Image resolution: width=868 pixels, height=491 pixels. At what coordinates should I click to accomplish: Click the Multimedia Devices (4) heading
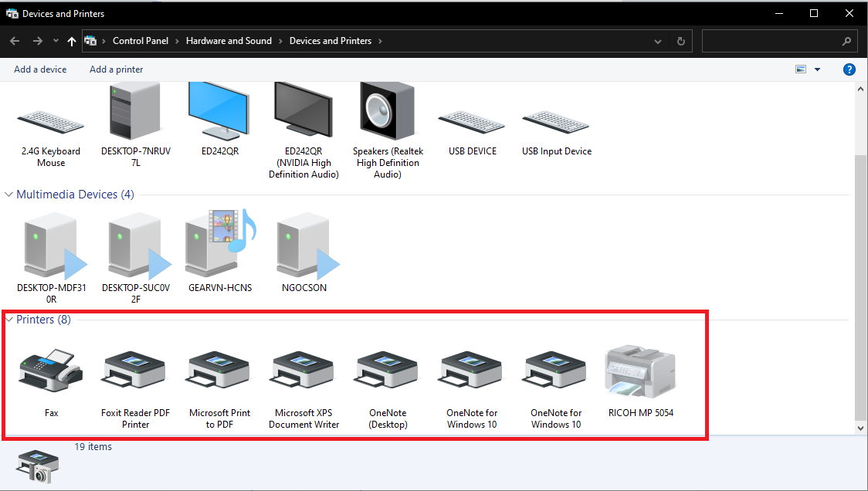(75, 195)
